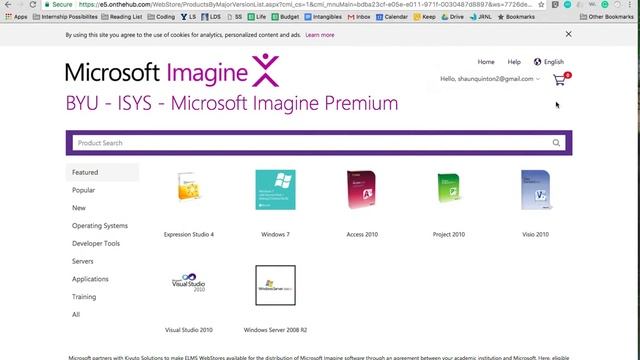Click the Learn more cookie link
Viewport: 640px width, 360px height.
pyautogui.click(x=320, y=35)
